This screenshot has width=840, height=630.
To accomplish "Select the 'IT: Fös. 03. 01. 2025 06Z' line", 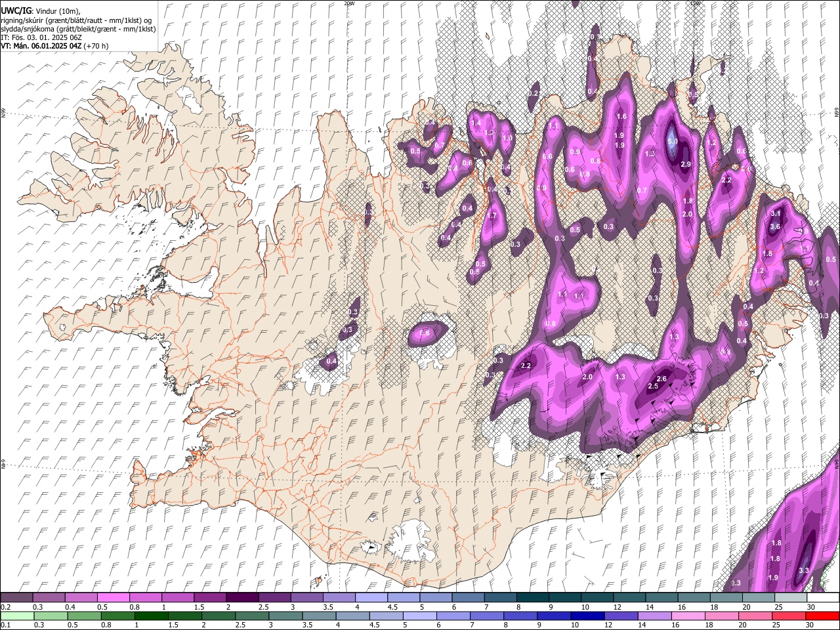I will pos(41,37).
